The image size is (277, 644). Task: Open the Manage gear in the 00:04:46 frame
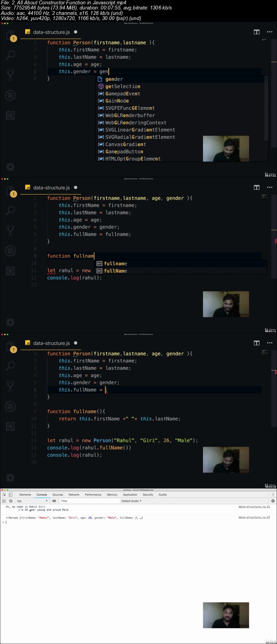pos(10,478)
